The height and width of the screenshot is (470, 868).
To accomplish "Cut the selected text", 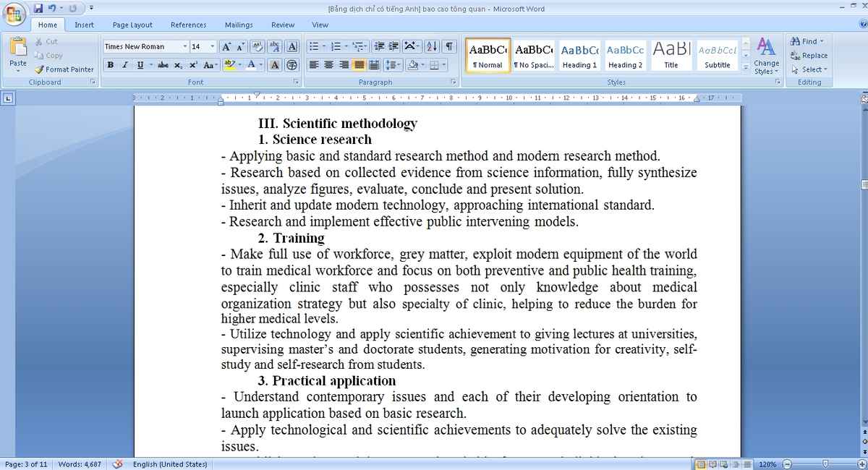I will 46,41.
